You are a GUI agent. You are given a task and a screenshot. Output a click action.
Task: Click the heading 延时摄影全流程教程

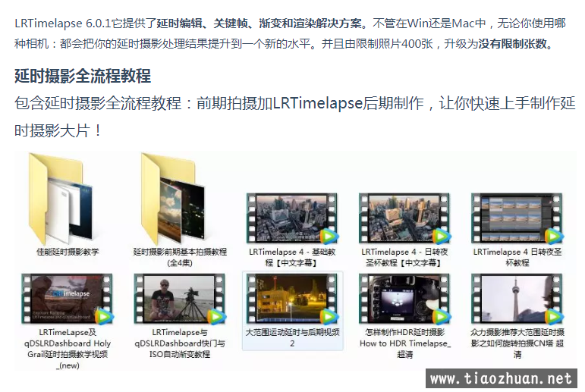tap(83, 76)
